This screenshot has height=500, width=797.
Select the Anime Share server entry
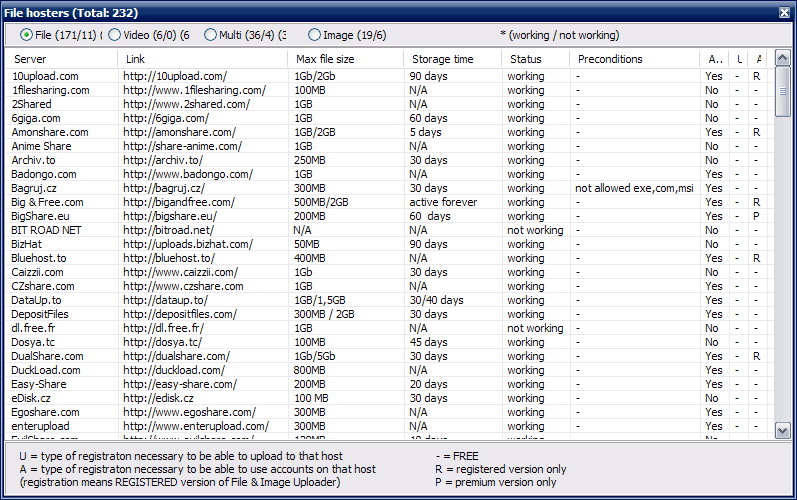(42, 146)
